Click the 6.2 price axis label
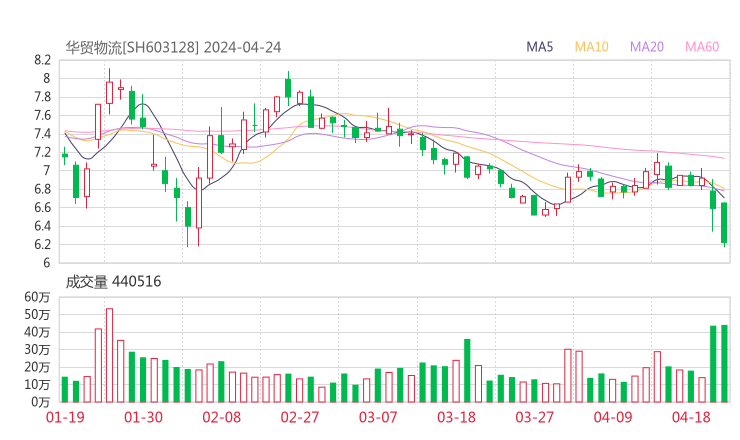The image size is (740, 440). [x=42, y=245]
